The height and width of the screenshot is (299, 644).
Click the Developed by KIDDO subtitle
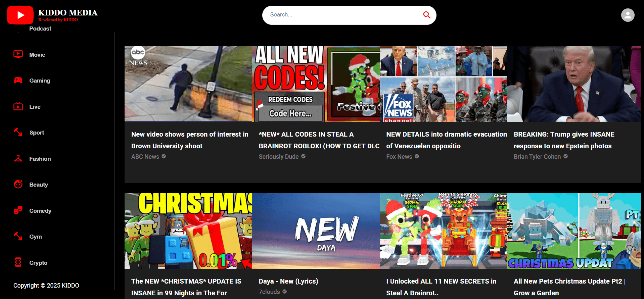point(58,20)
